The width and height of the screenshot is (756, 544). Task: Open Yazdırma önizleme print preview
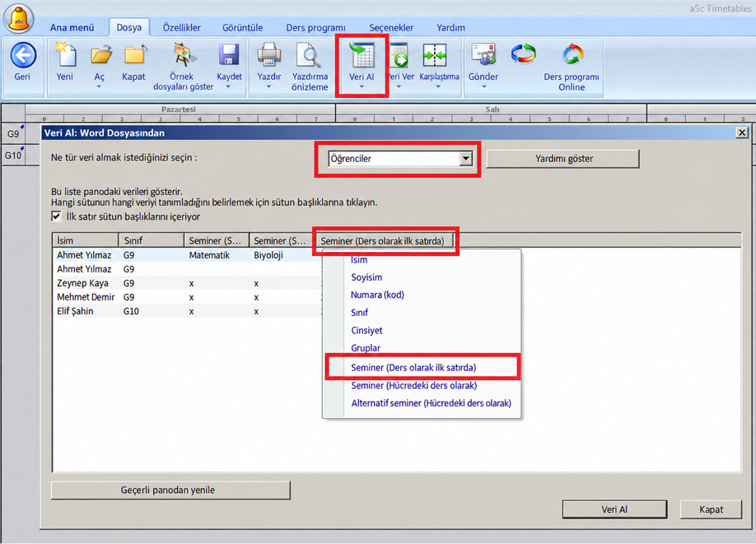click(x=309, y=55)
